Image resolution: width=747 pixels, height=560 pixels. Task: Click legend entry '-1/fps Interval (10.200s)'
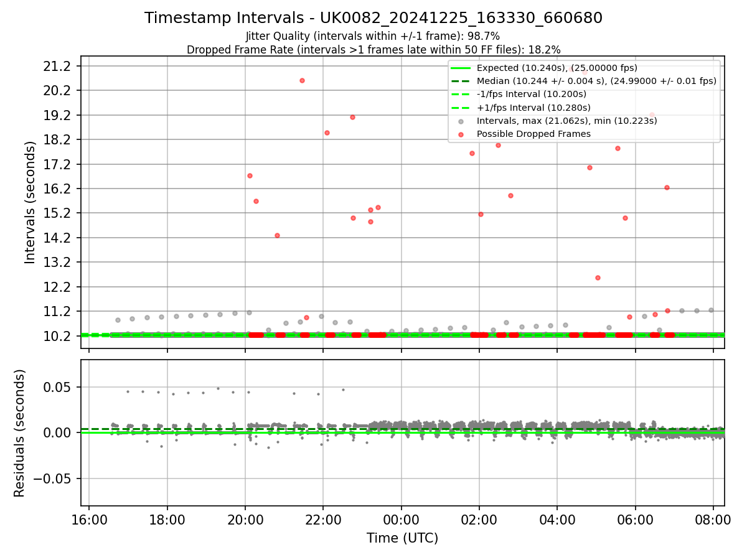[532, 94]
